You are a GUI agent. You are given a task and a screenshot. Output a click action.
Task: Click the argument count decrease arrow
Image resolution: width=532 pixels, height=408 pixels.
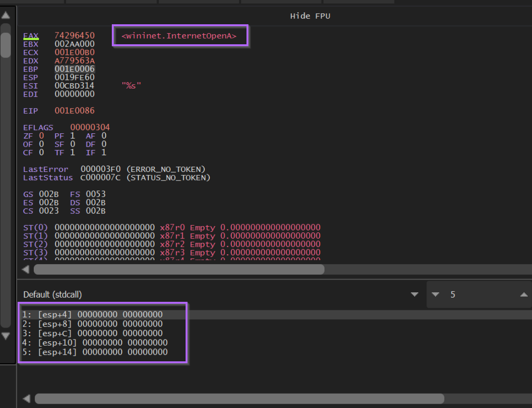435,295
